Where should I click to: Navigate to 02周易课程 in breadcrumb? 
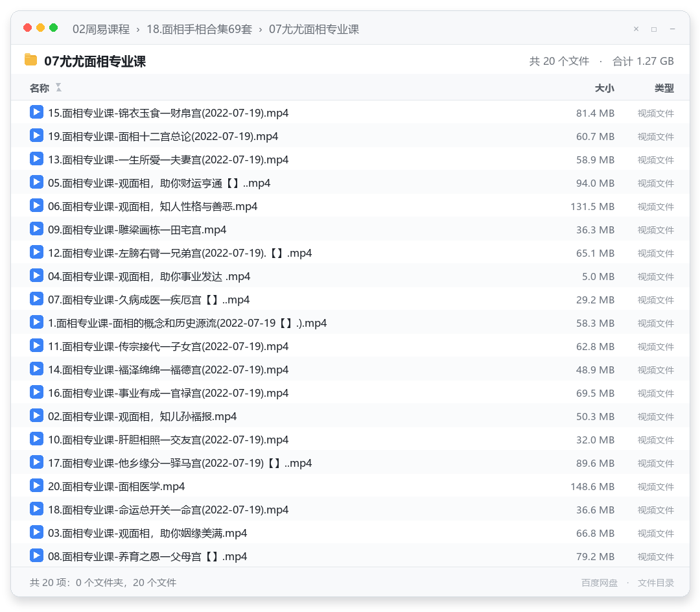coord(101,29)
